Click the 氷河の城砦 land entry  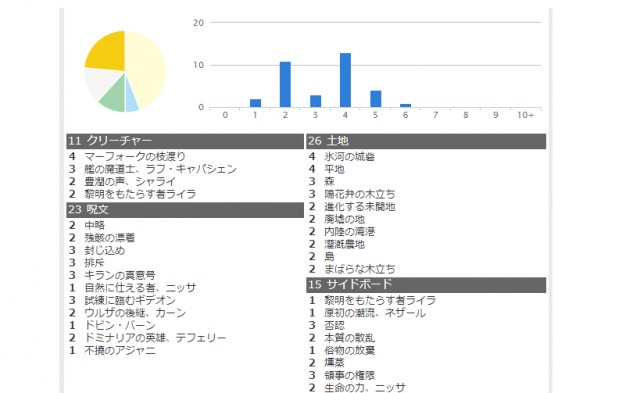349,156
